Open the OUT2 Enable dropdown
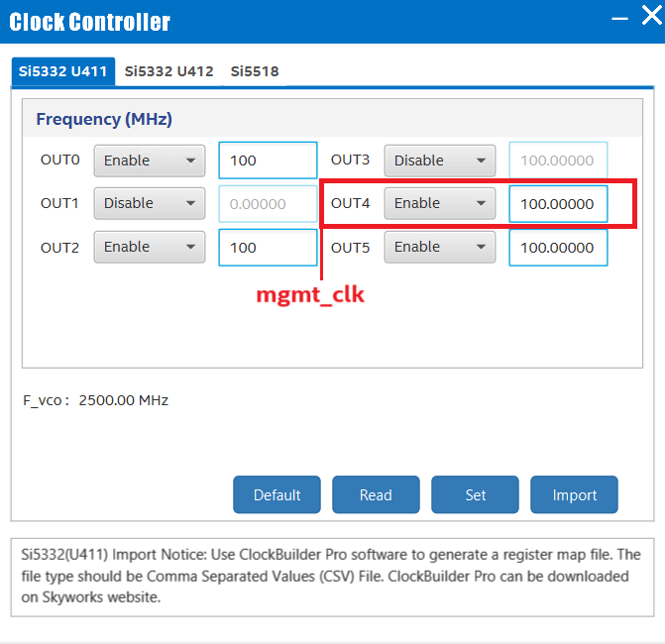 pos(150,247)
